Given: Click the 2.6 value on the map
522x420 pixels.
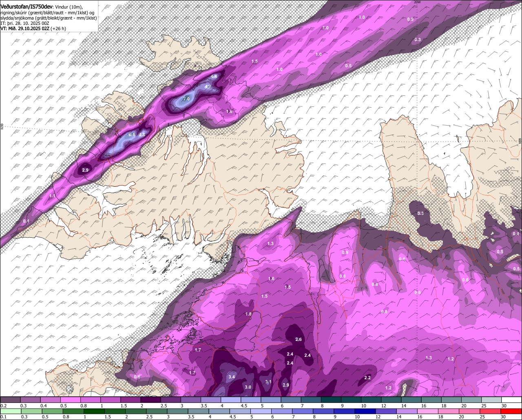Looking at the screenshot, I should pyautogui.click(x=299, y=339).
